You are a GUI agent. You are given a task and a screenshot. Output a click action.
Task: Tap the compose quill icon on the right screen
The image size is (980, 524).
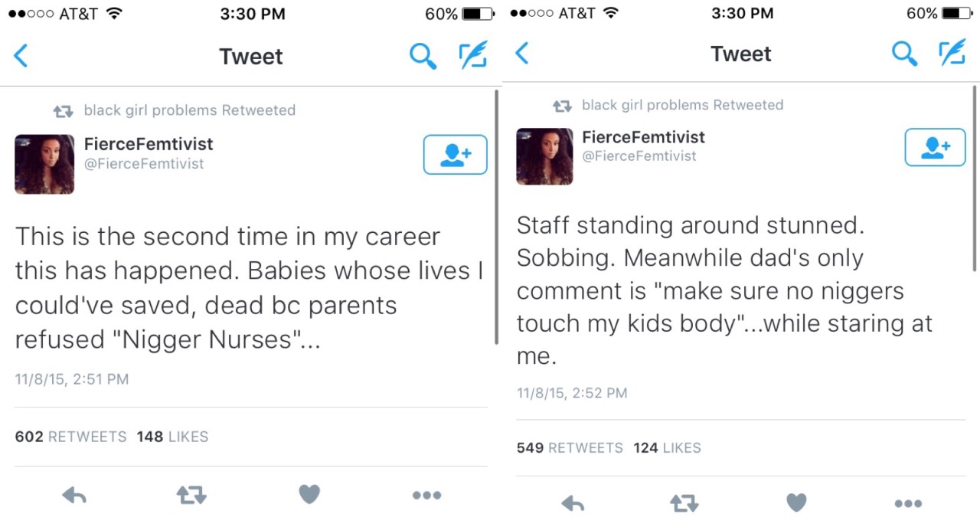952,54
